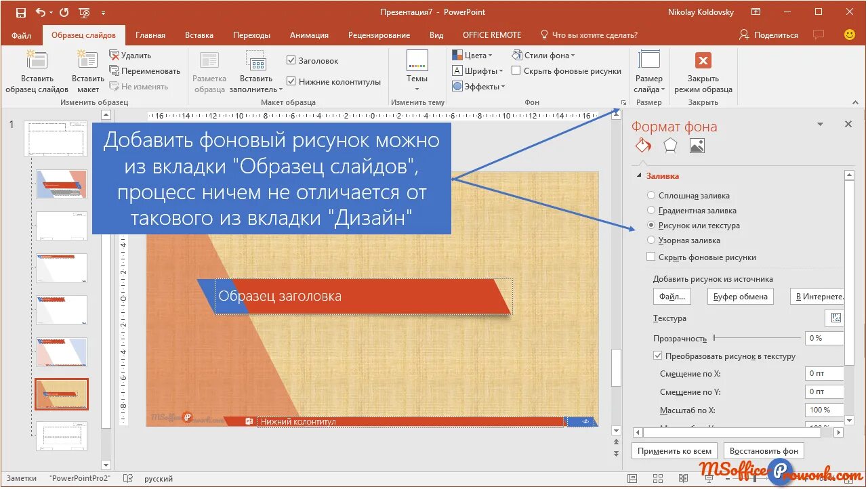Toggle Преобразовать рисунок в текстуру checkbox
The image size is (868, 489).
tap(658, 356)
